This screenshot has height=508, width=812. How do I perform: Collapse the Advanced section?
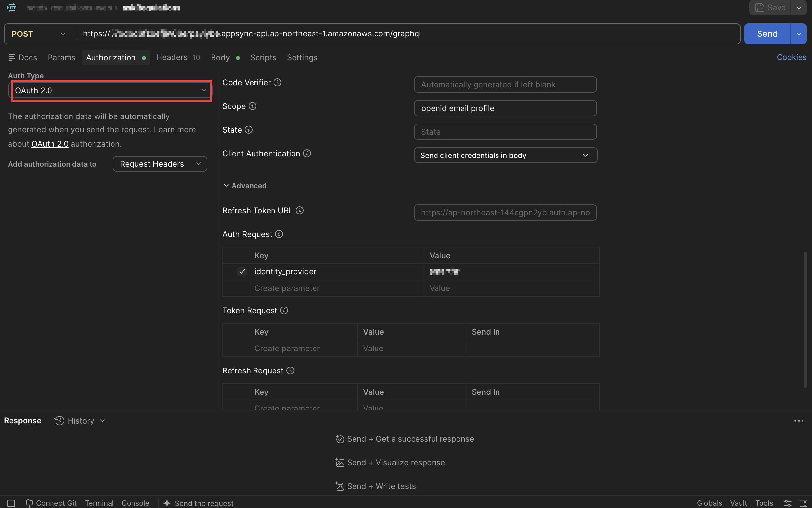click(x=245, y=186)
